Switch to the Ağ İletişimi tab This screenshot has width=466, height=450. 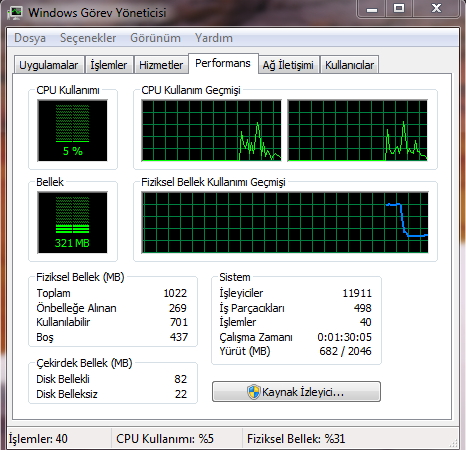coord(288,65)
